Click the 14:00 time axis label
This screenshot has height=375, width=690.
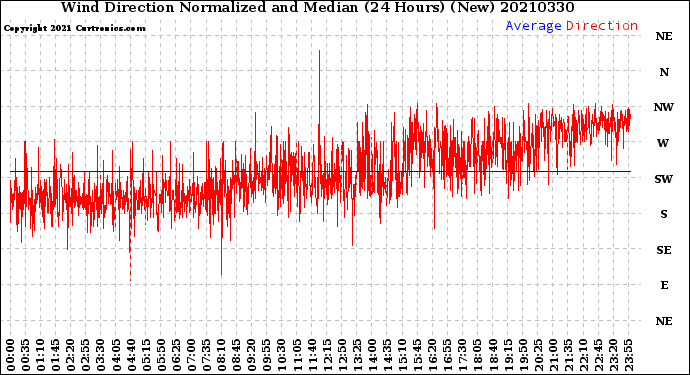tap(372, 355)
